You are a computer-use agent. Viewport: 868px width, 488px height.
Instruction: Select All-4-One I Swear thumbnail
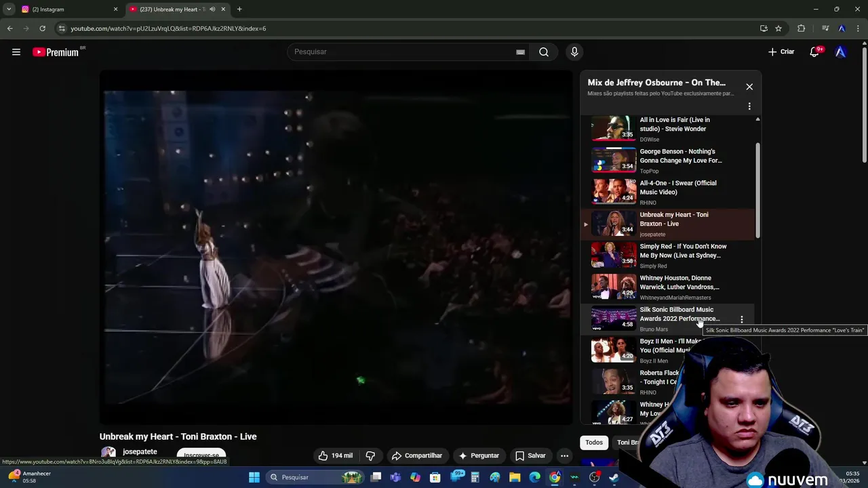pyautogui.click(x=614, y=192)
